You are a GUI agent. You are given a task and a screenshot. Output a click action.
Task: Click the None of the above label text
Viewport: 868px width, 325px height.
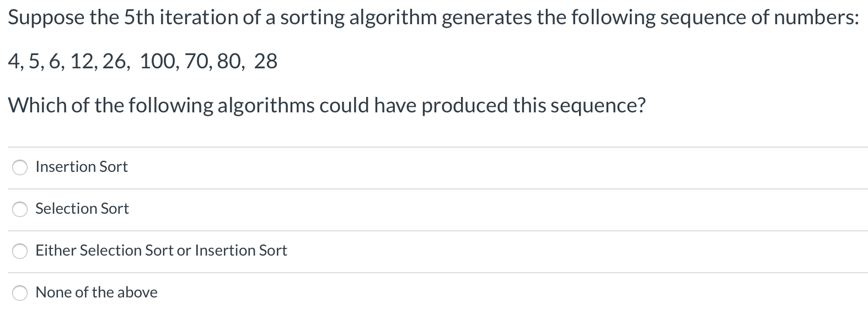(97, 292)
